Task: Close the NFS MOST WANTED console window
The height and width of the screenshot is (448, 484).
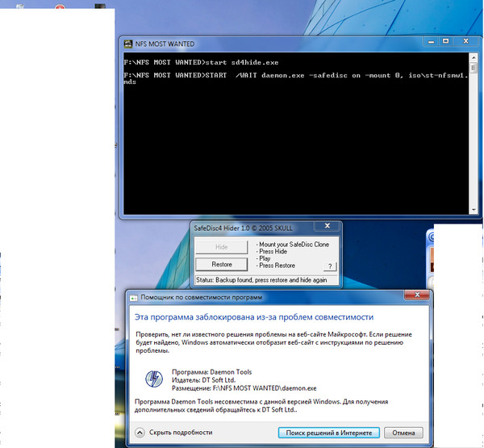Action: (x=465, y=41)
